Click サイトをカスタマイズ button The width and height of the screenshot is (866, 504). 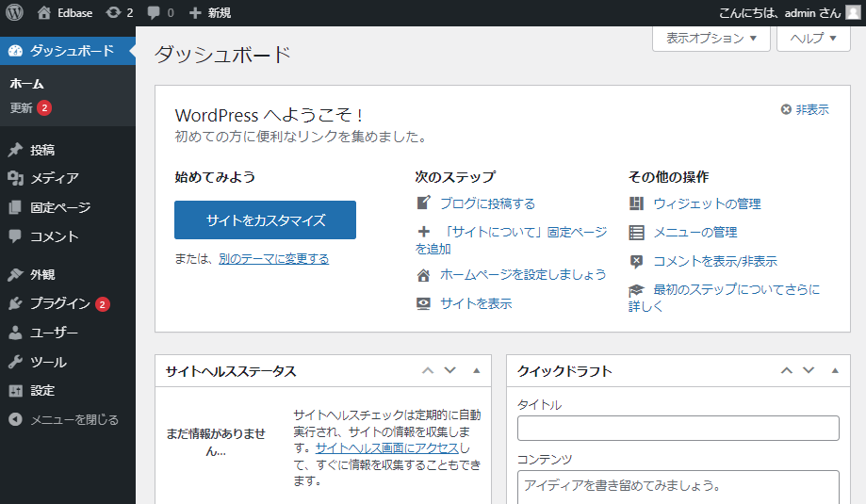coord(265,219)
